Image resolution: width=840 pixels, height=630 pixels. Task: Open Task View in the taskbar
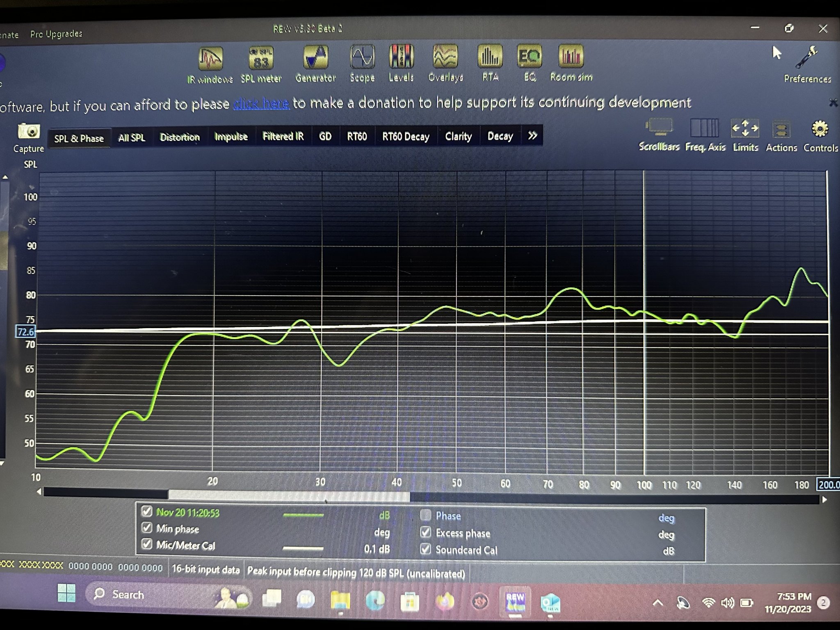click(x=272, y=598)
